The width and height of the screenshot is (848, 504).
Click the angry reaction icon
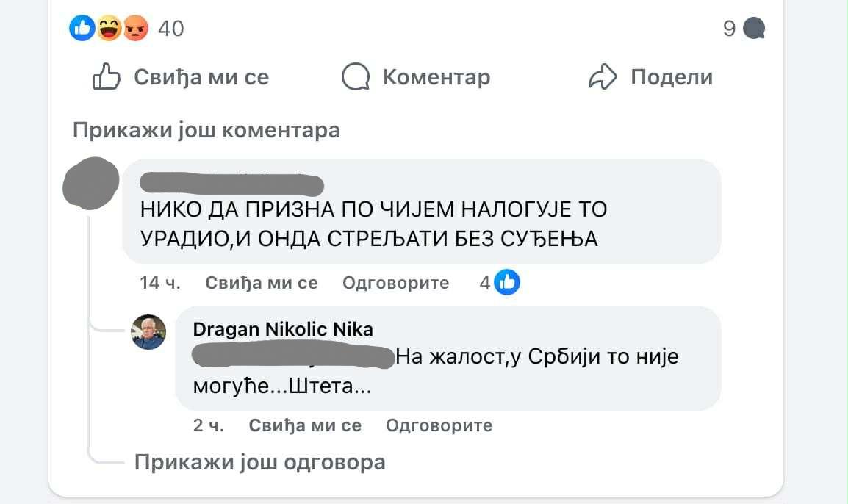click(135, 29)
